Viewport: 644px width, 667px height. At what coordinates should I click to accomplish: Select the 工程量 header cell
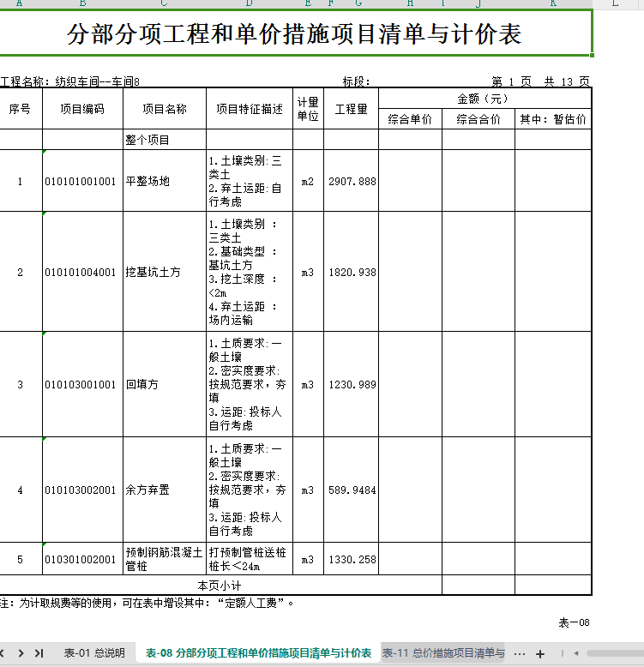(351, 109)
